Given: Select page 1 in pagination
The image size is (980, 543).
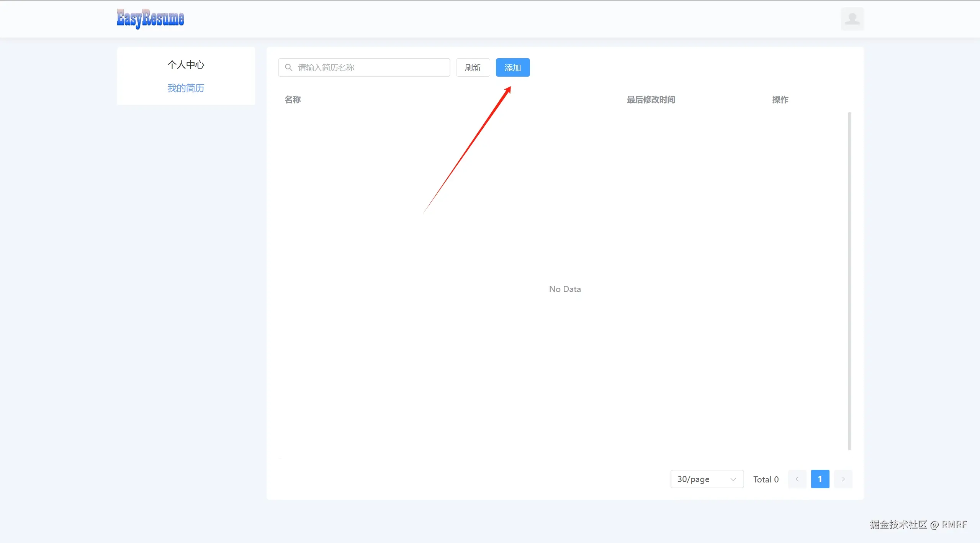Looking at the screenshot, I should (820, 479).
